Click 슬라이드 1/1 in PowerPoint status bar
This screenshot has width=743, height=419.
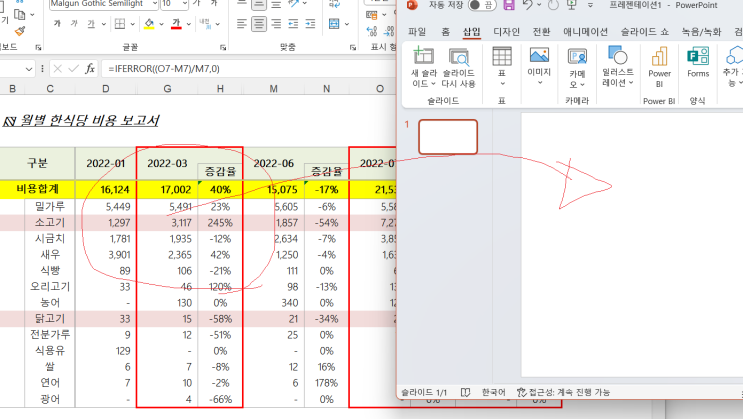coord(424,392)
